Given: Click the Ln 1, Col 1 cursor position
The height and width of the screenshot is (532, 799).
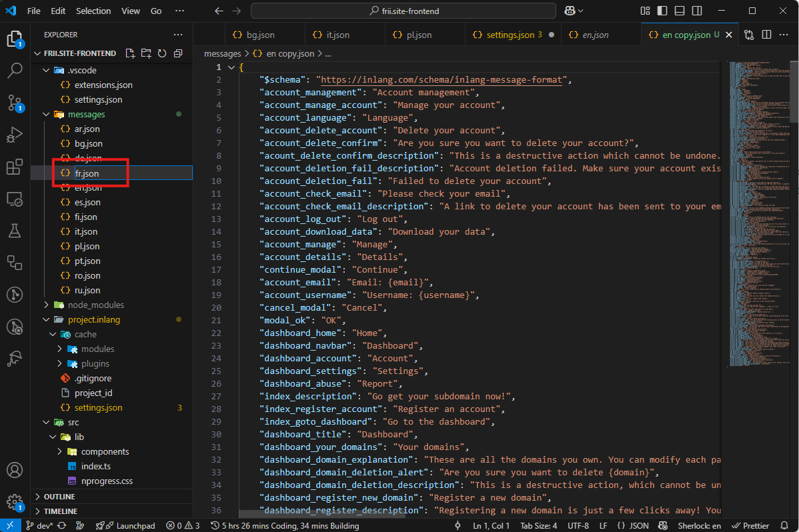Looking at the screenshot, I should 492,525.
